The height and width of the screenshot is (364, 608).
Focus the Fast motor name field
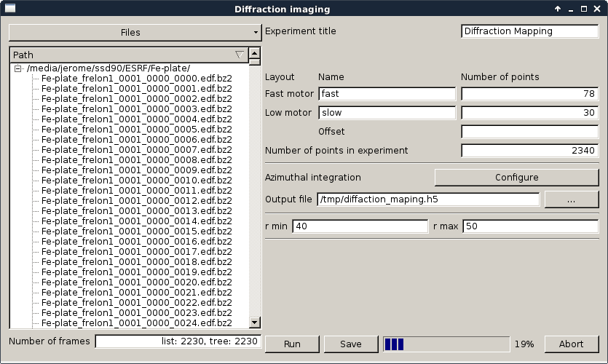click(387, 94)
